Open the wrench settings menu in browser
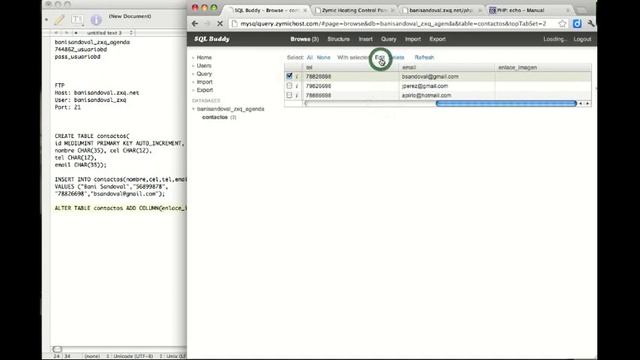This screenshot has width=640, height=360. [591, 24]
